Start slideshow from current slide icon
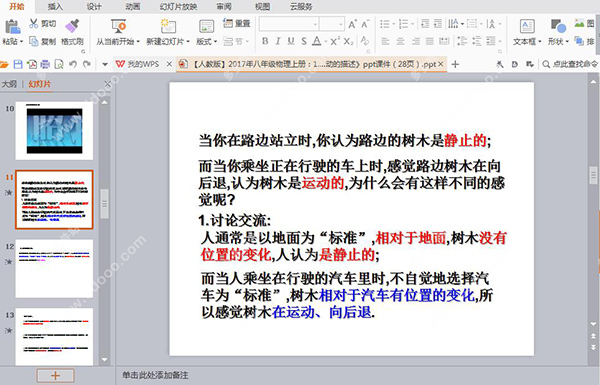The image size is (600, 385). click(118, 26)
